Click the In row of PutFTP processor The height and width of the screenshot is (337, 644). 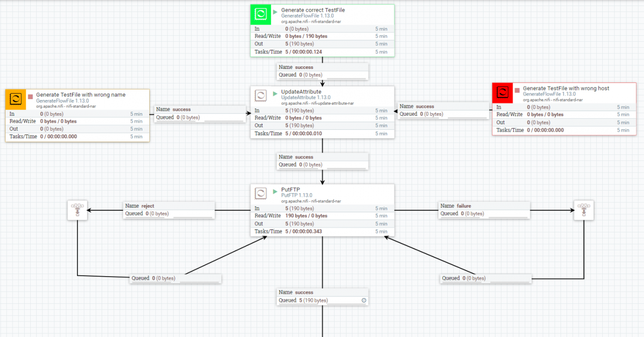point(323,208)
